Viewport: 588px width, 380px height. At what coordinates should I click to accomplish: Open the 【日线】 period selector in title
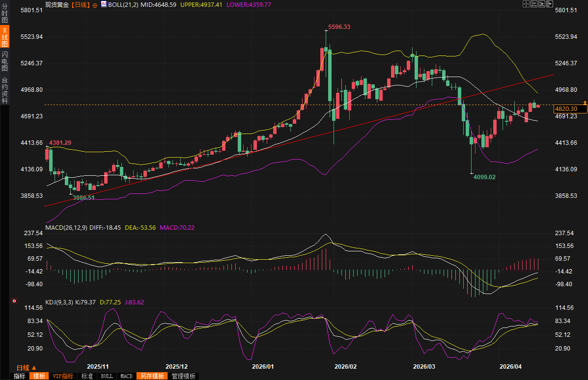(x=81, y=5)
